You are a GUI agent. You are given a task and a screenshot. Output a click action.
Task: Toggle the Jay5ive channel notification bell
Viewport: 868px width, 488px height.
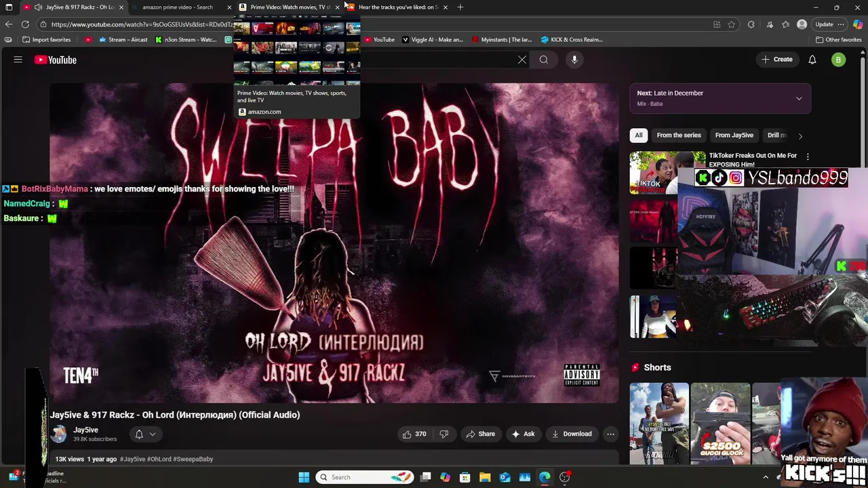[x=139, y=434]
